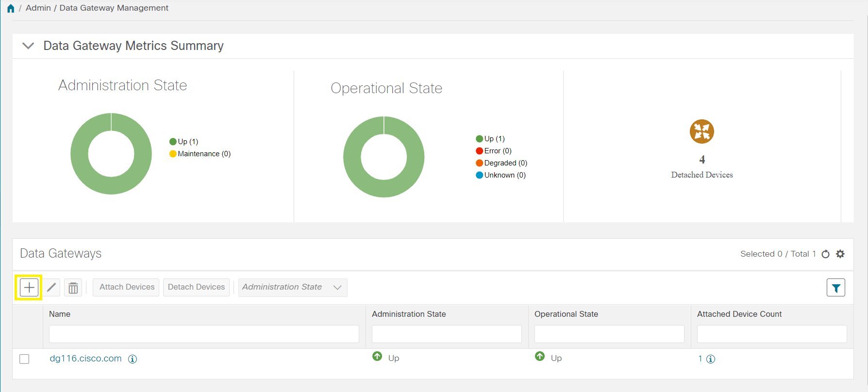The image size is (868, 392).
Task: Click the edit pencil icon
Action: (51, 288)
